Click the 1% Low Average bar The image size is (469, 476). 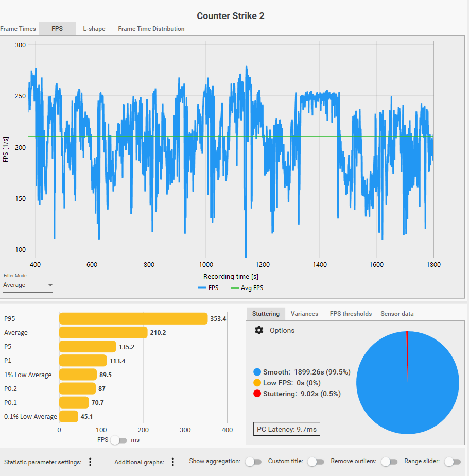pos(78,375)
